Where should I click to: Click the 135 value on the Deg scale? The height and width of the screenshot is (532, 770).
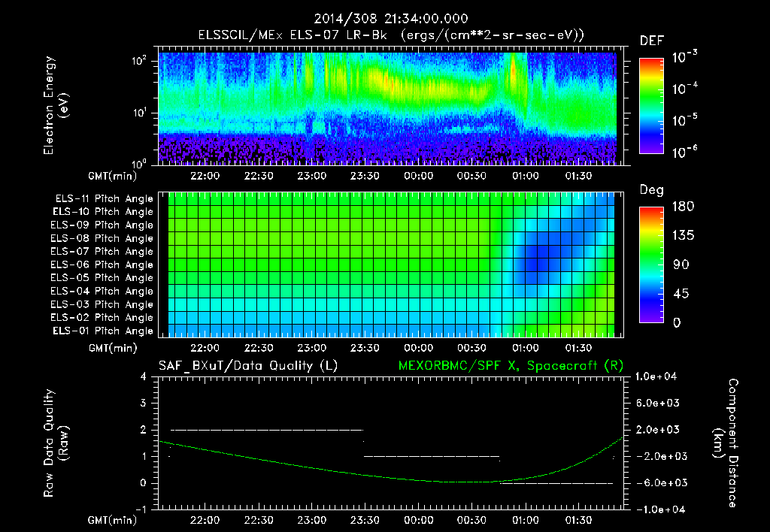tap(683, 236)
